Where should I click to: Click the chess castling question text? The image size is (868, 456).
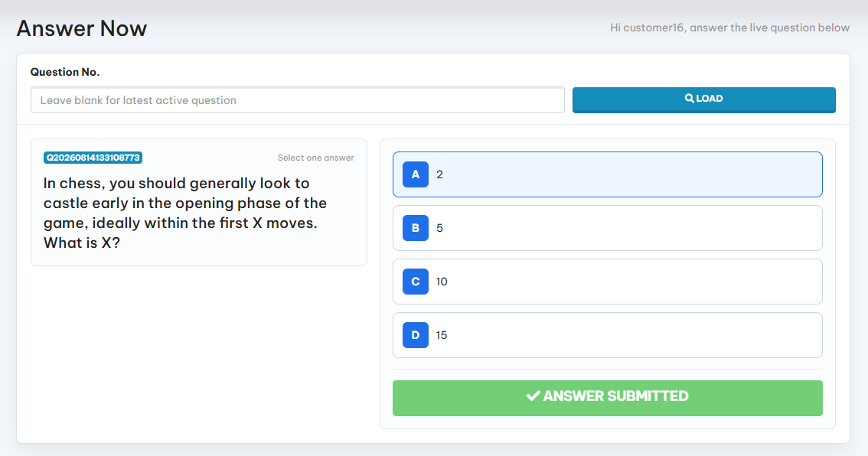point(185,213)
